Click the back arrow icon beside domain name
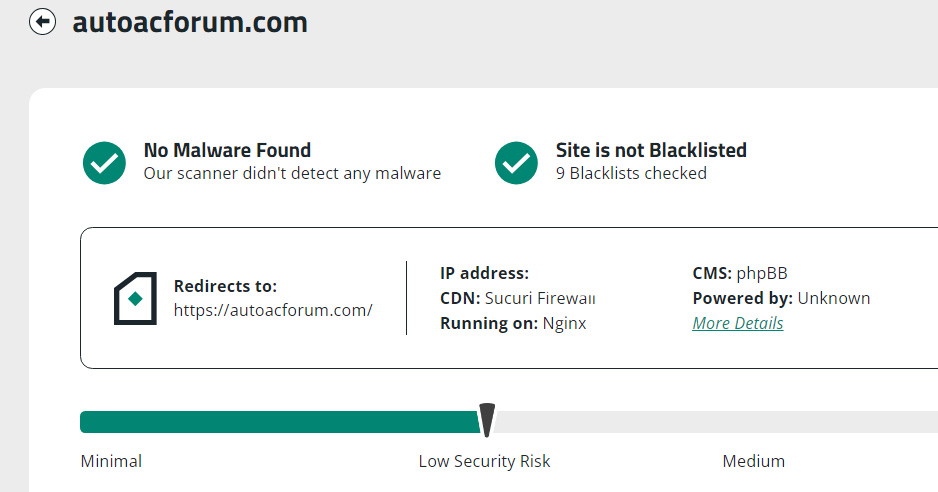 (42, 22)
